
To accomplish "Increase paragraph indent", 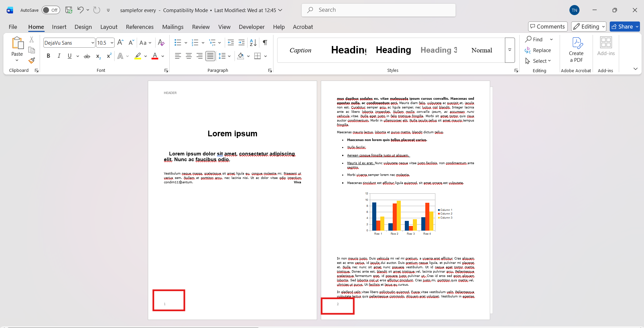I will (242, 43).
